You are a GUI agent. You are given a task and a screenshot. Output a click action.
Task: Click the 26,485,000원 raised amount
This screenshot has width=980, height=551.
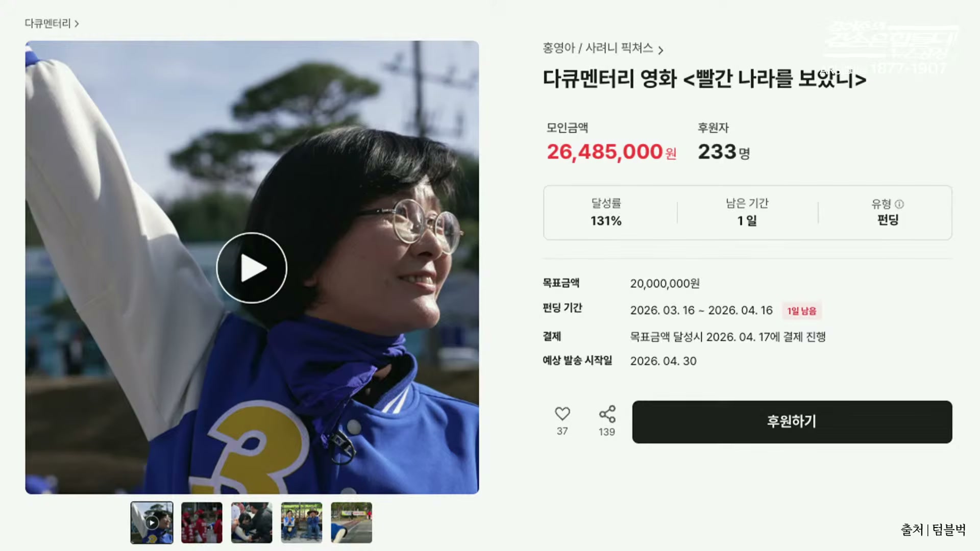(611, 152)
